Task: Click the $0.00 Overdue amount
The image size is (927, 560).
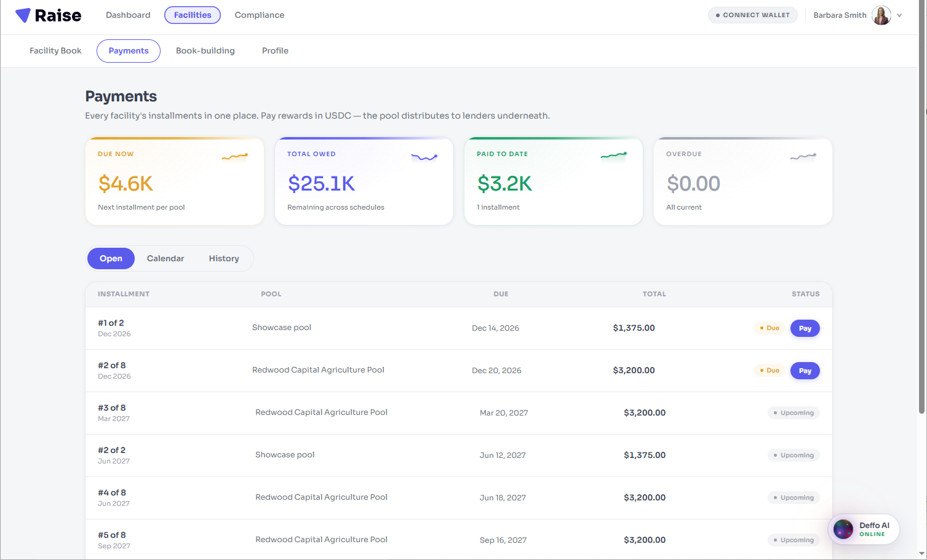Action: tap(693, 184)
